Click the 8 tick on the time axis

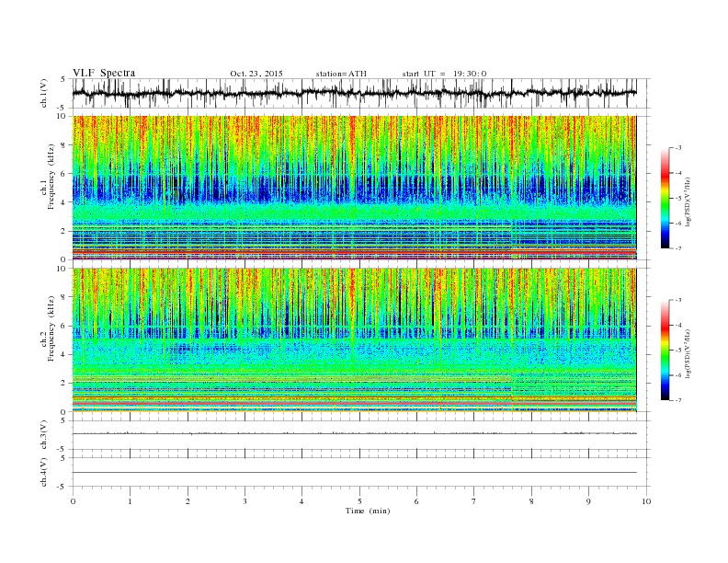(x=531, y=501)
